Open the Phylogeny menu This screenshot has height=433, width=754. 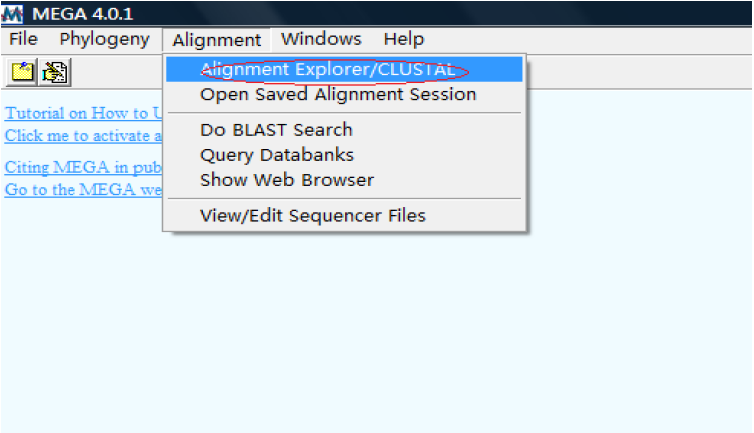[x=104, y=39]
